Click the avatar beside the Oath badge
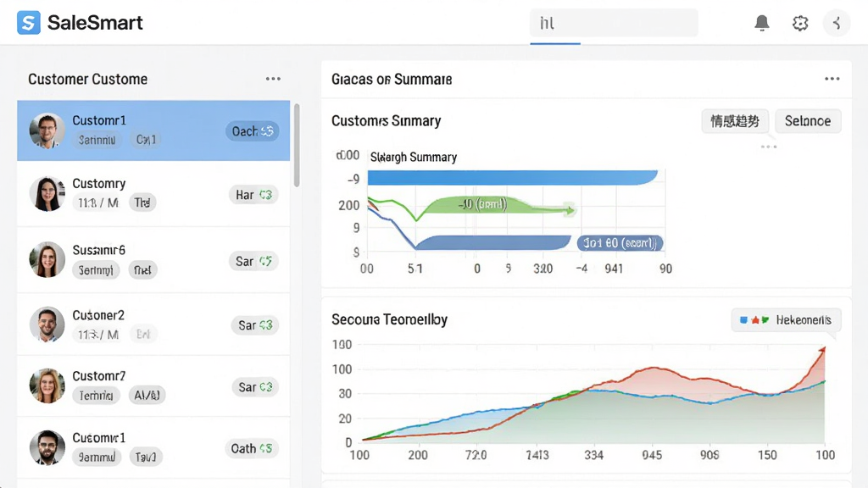Image resolution: width=868 pixels, height=488 pixels. coord(47,447)
